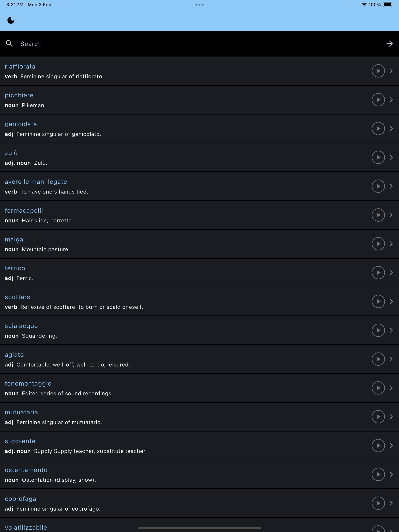
Task: Play audio for picchiere
Action: 378,100
